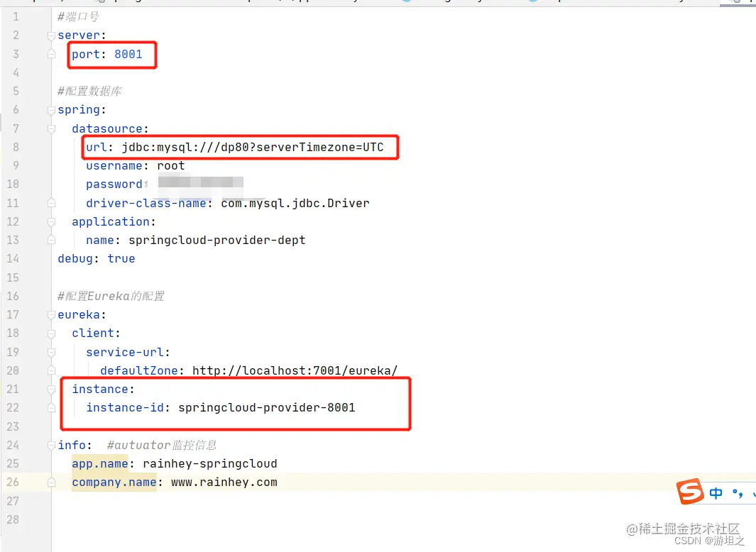
Task: Click http://localhost:7001/eureka/ value
Action: tap(295, 371)
